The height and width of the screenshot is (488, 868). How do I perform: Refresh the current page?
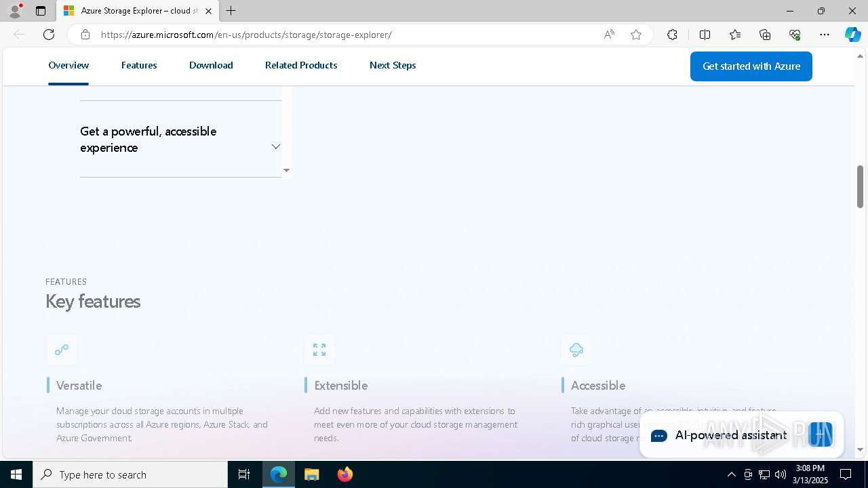coord(49,35)
